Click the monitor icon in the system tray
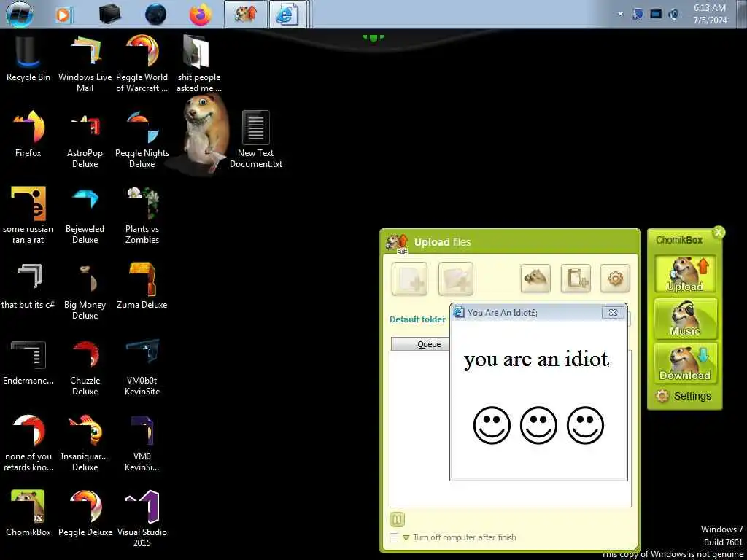747x560 pixels. point(656,14)
